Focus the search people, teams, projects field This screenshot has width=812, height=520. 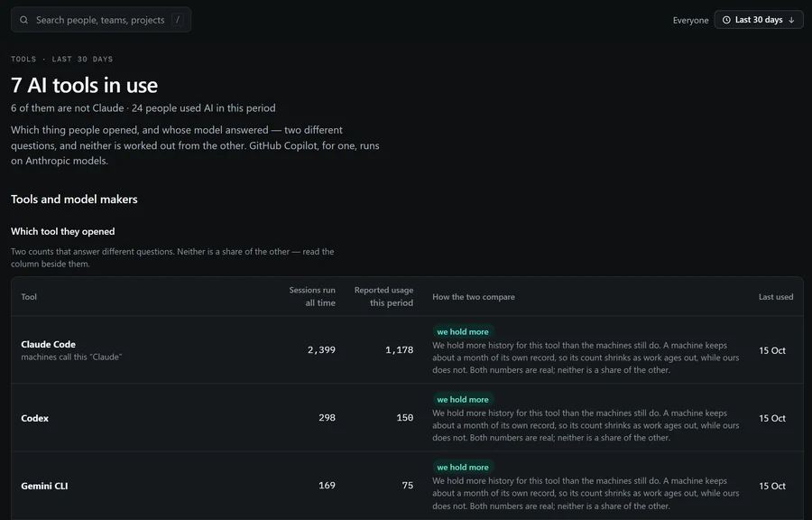[101, 20]
